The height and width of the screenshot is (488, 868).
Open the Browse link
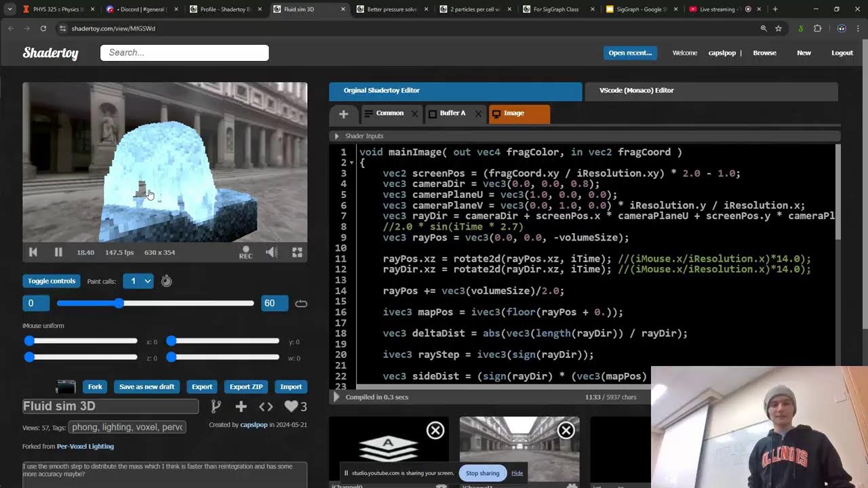tap(764, 53)
